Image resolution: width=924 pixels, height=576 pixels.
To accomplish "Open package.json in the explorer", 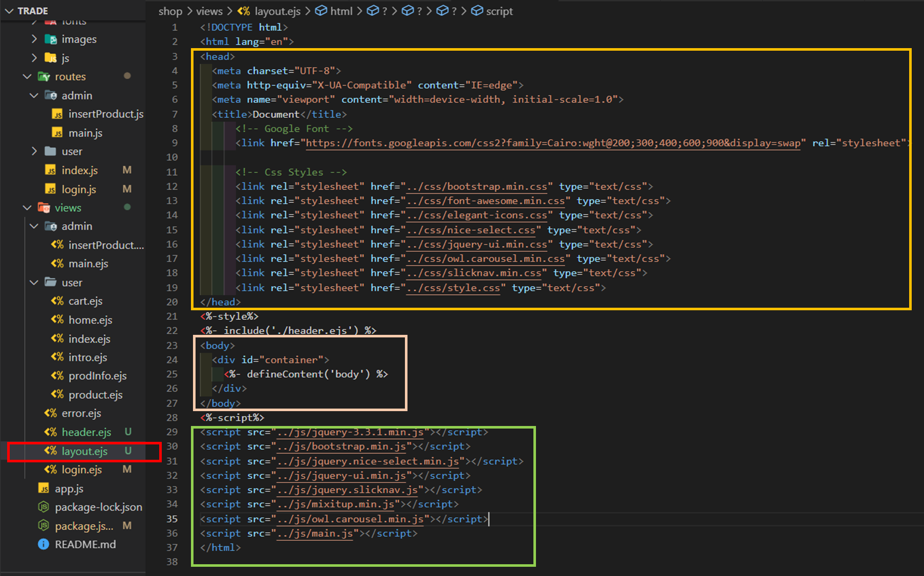I will [x=84, y=526].
